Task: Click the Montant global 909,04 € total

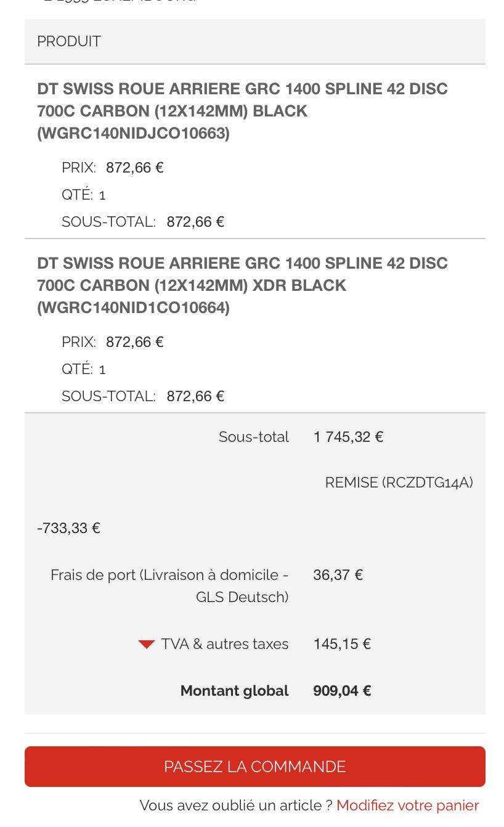Action: click(x=342, y=691)
